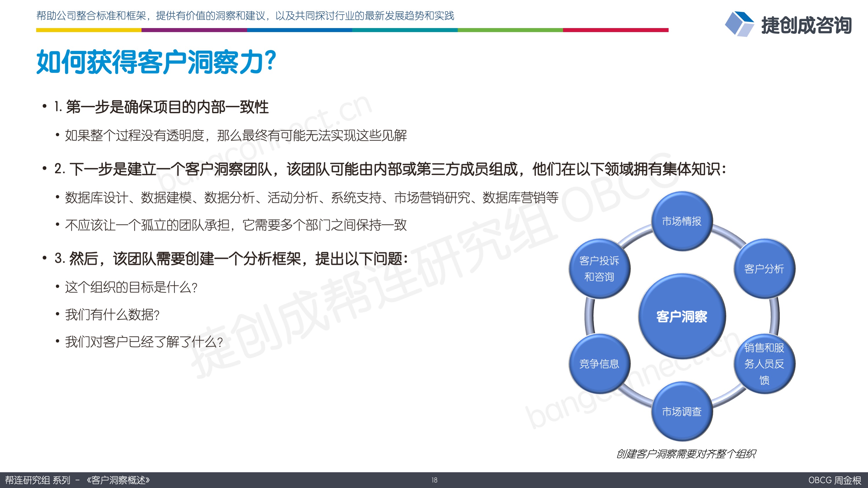Click the bullet 我们对客户已经了解了什么?
The image size is (868, 488).
point(144,342)
